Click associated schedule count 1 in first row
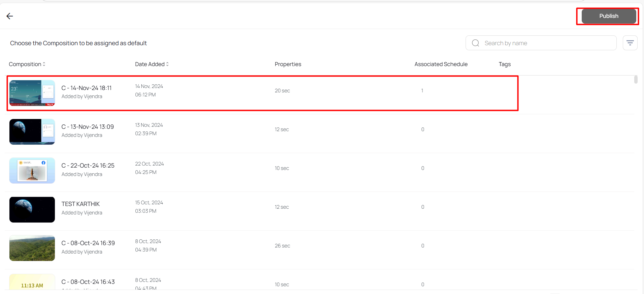Viewport: 644px width, 294px height. coord(422,91)
